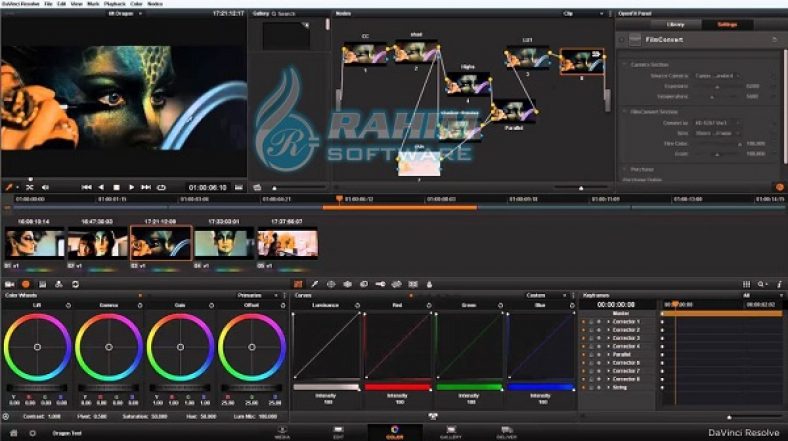This screenshot has height=441, width=788.
Task: Toggle loop playback in viewer
Action: point(161,187)
